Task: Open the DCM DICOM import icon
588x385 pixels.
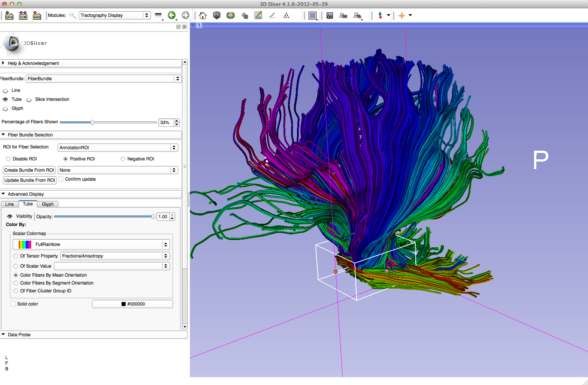Action: (x=23, y=15)
